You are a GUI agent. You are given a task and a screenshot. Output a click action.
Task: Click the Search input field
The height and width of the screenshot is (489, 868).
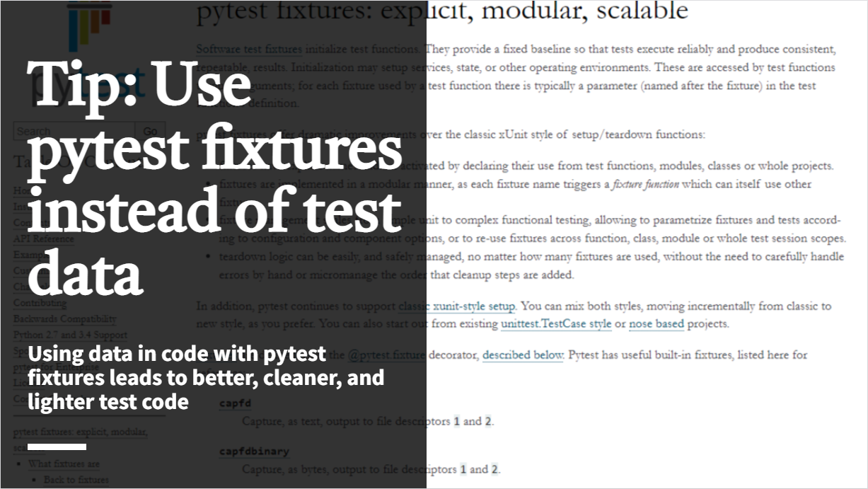click(x=74, y=132)
